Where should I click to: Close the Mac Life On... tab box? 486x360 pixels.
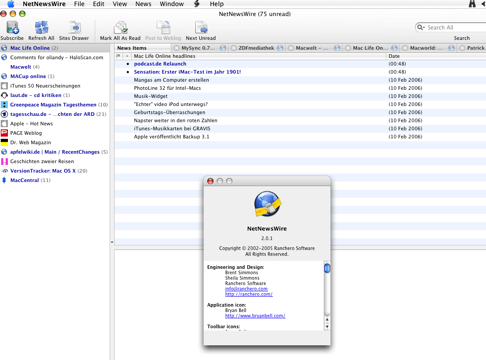(348, 48)
